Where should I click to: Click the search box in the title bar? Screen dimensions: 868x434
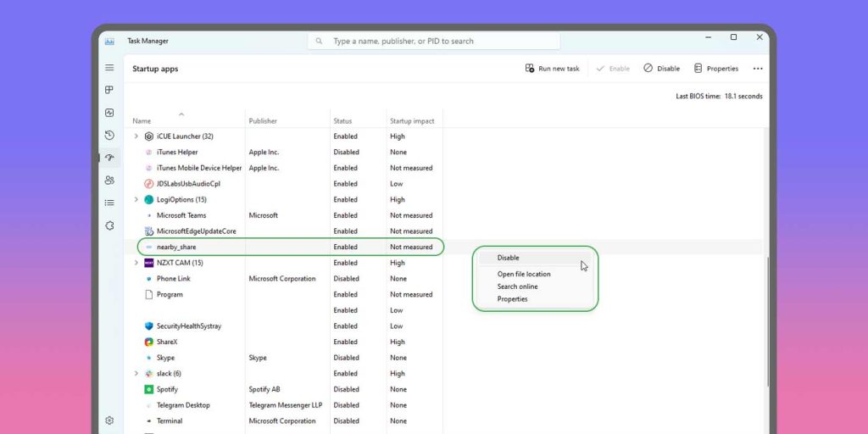coord(434,41)
